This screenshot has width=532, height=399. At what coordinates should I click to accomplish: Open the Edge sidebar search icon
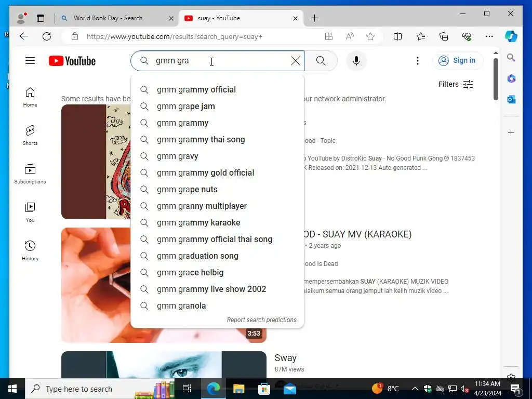click(x=511, y=58)
